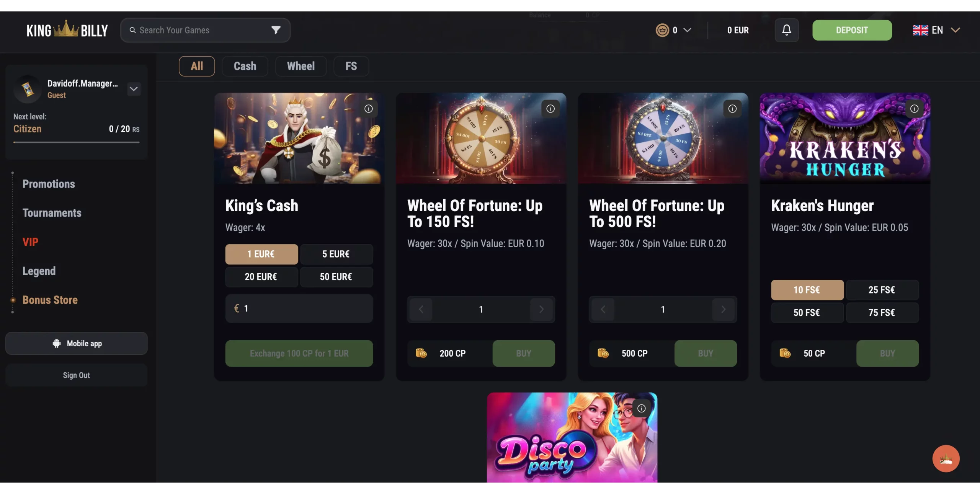Select the 5 EUR€ amount option
Viewport: 980px width, 494px height.
pyautogui.click(x=336, y=254)
